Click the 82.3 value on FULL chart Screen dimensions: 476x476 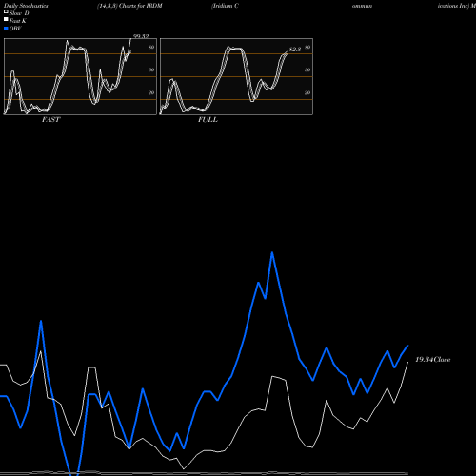point(295,50)
